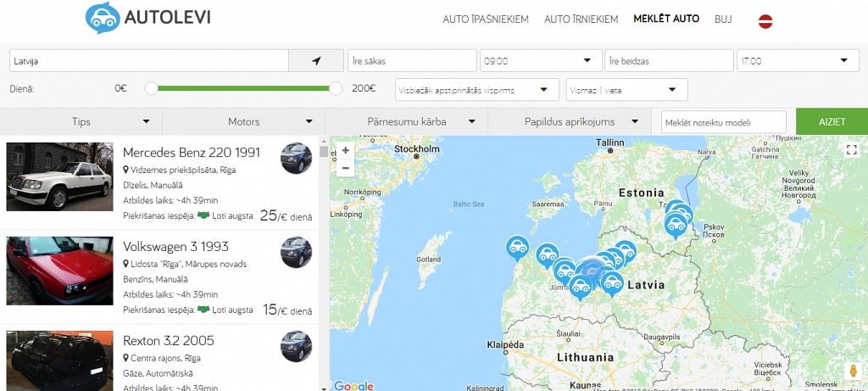Click the Stockholm label on the map
Screen dimensions: 868x391
[x=417, y=149]
